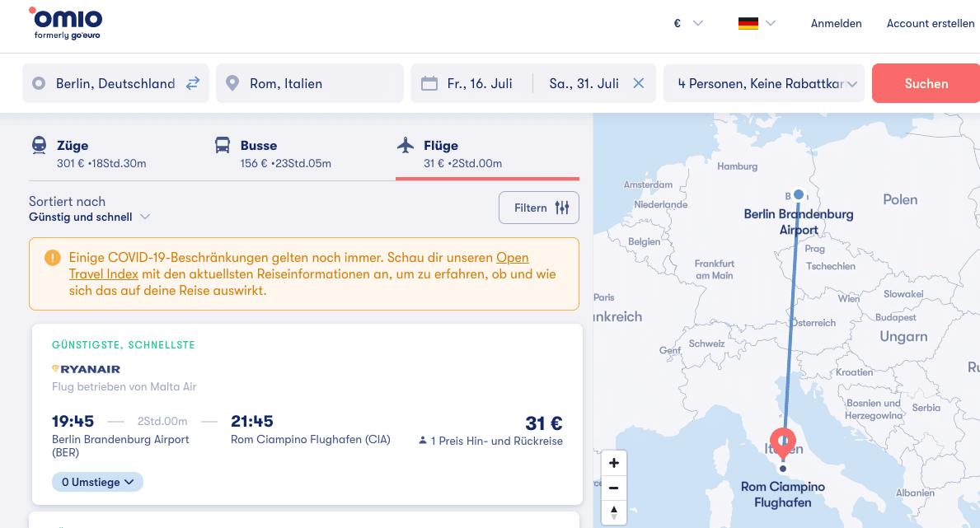Viewport: 980px width, 528px height.
Task: Reset map compass orientation
Action: click(614, 512)
